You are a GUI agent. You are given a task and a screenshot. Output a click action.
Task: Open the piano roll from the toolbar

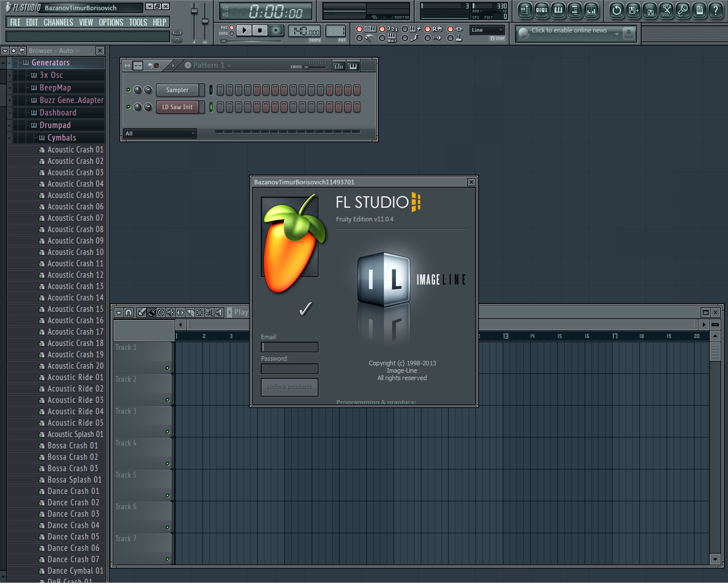[558, 10]
